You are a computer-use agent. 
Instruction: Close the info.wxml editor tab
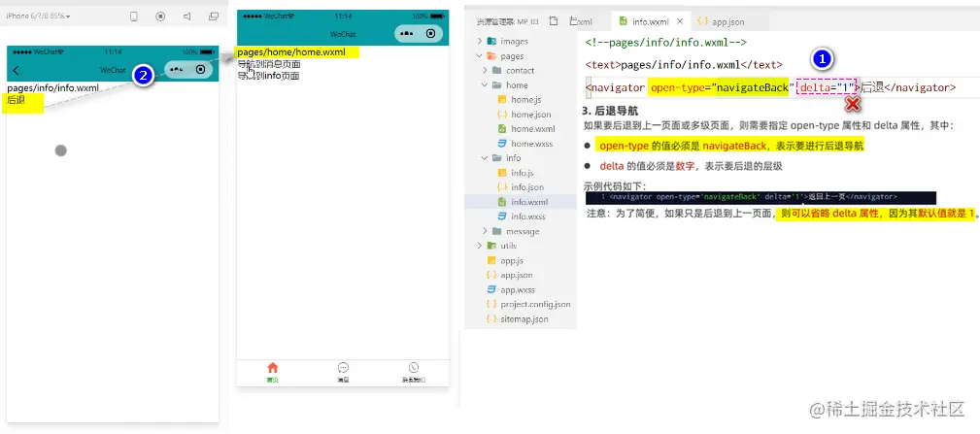coord(680,21)
